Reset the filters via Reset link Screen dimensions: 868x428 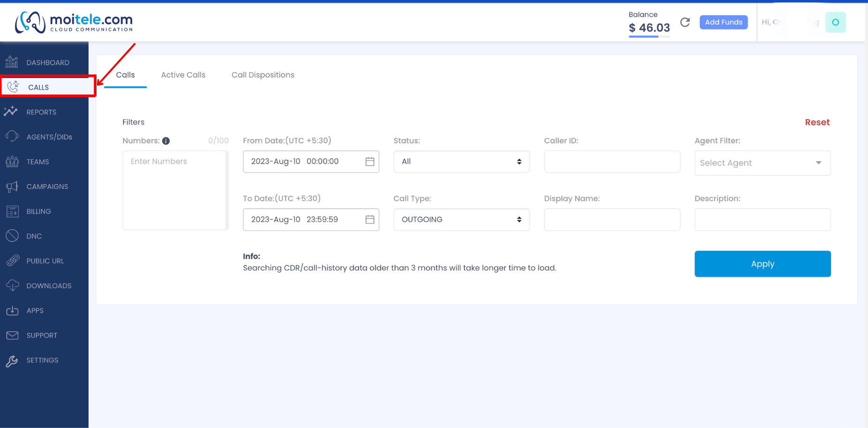tap(817, 122)
